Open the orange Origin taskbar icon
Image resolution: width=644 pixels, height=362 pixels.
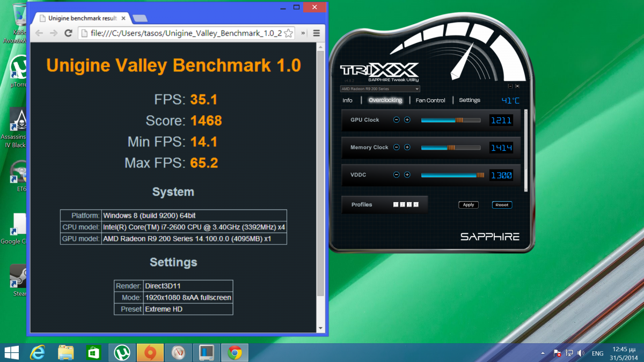[150, 353]
